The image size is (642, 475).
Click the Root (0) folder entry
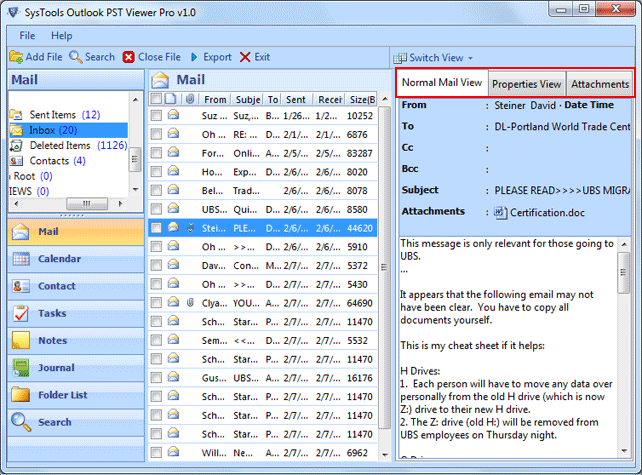pyautogui.click(x=31, y=176)
